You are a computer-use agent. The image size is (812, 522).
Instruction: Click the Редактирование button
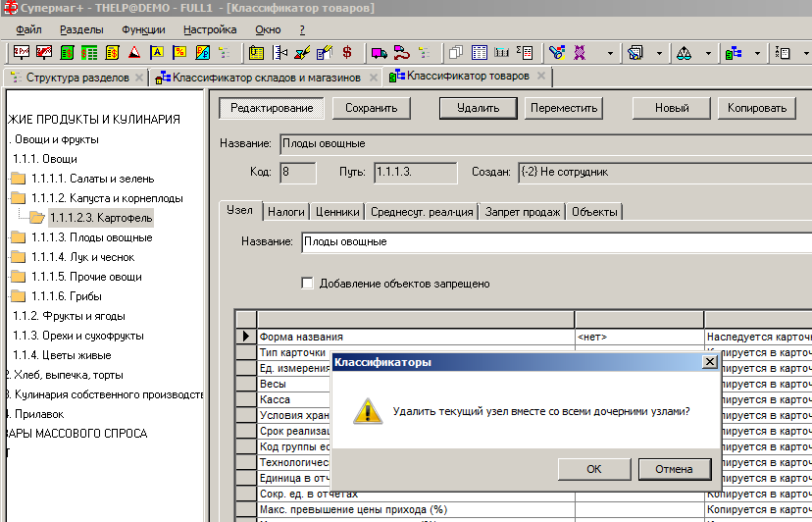pyautogui.click(x=272, y=108)
